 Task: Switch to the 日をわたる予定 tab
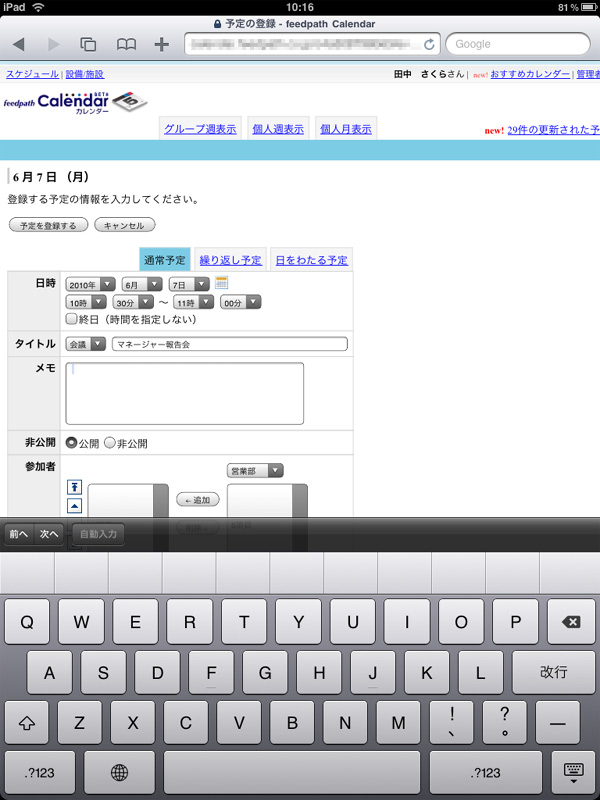(x=312, y=260)
